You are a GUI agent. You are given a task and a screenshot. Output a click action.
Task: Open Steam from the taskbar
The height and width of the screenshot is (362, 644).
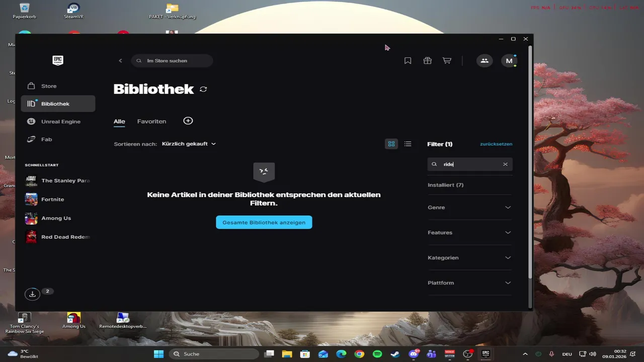(x=395, y=354)
